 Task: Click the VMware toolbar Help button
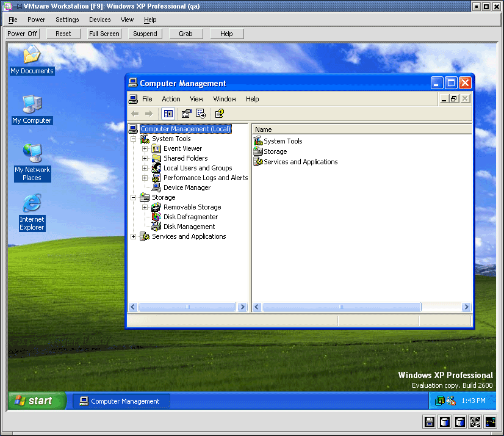pyautogui.click(x=226, y=34)
